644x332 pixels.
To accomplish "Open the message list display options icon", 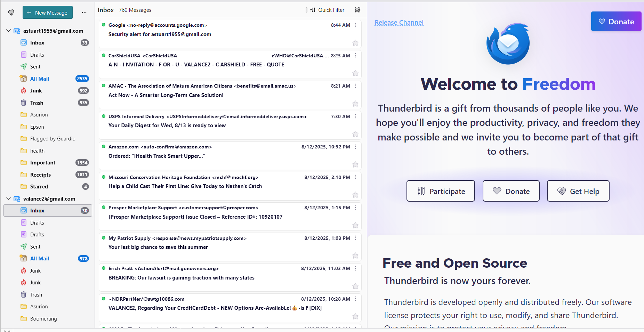I will coord(357,10).
